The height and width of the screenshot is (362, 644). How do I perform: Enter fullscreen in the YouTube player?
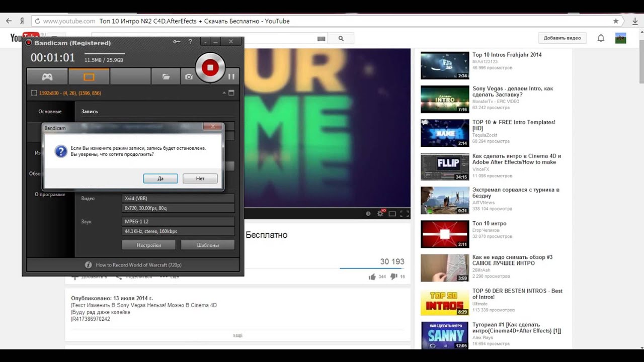405,214
